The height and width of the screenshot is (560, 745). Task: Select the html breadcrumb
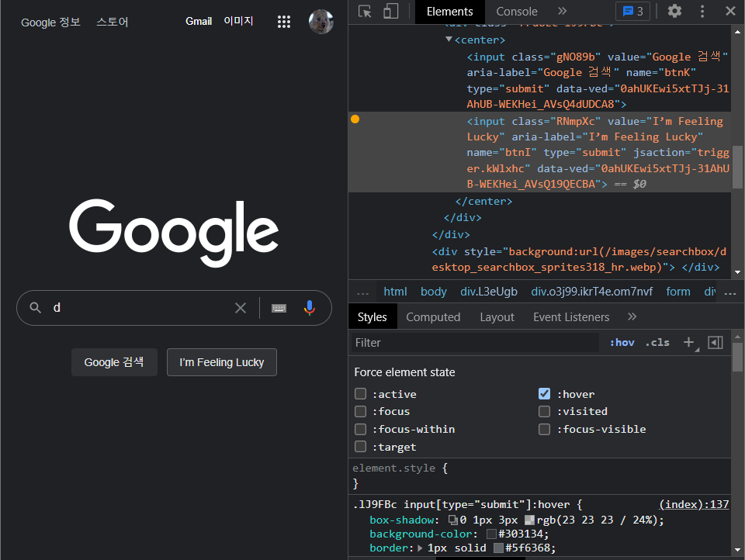tap(395, 292)
